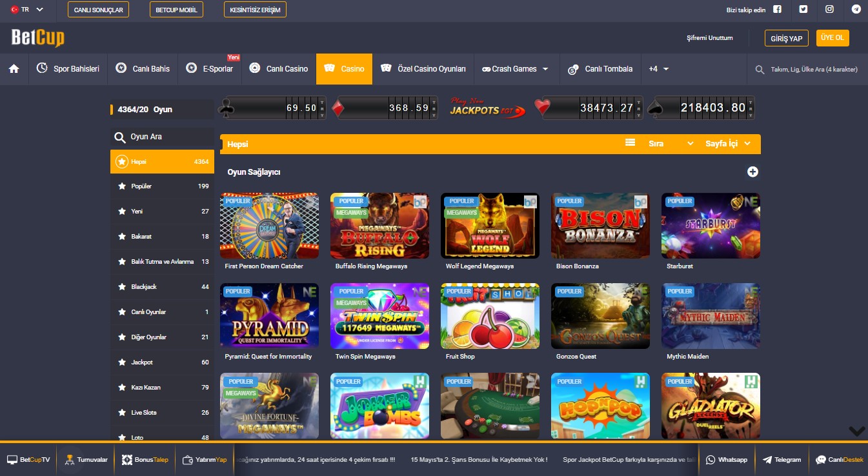Open the Sıra sort dropdown
868x476 pixels.
pos(671,143)
